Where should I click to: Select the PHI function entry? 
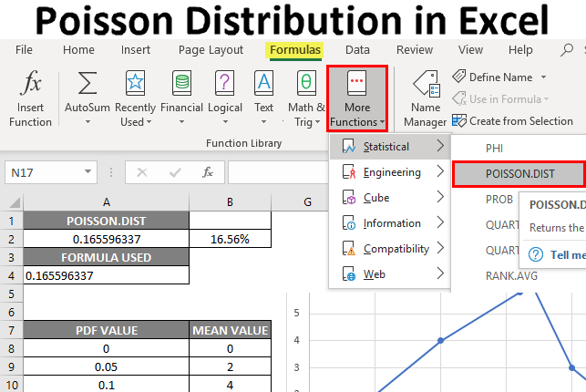[494, 149]
